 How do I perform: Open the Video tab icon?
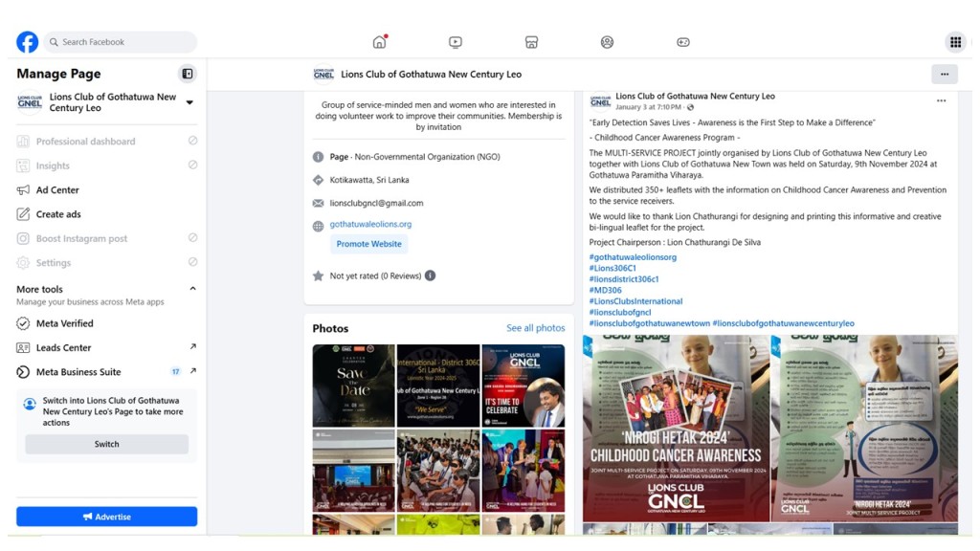[x=455, y=42]
